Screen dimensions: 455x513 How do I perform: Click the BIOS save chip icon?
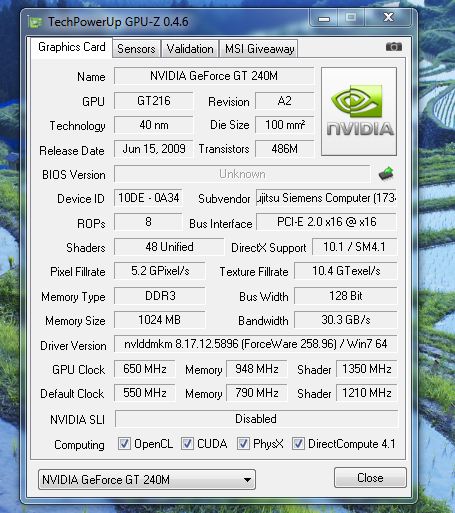(x=386, y=173)
